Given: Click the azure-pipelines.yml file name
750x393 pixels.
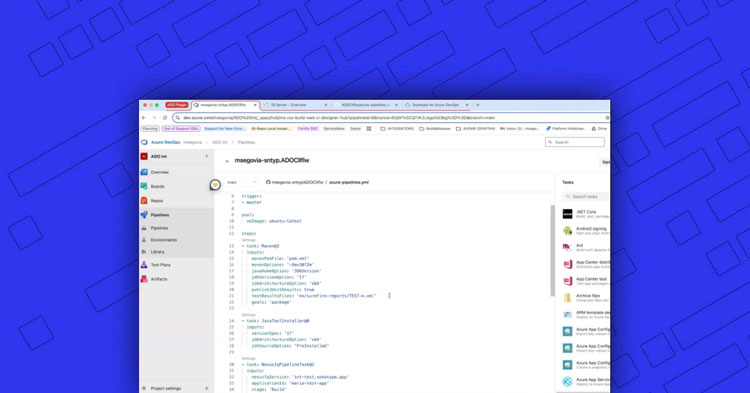Looking at the screenshot, I should [349, 182].
